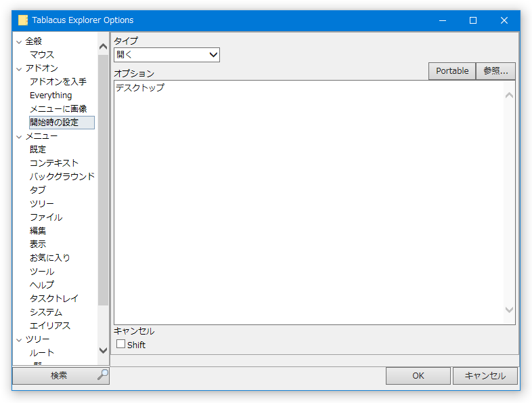
Task: Select the 全般 tree item
Action: 34,41
